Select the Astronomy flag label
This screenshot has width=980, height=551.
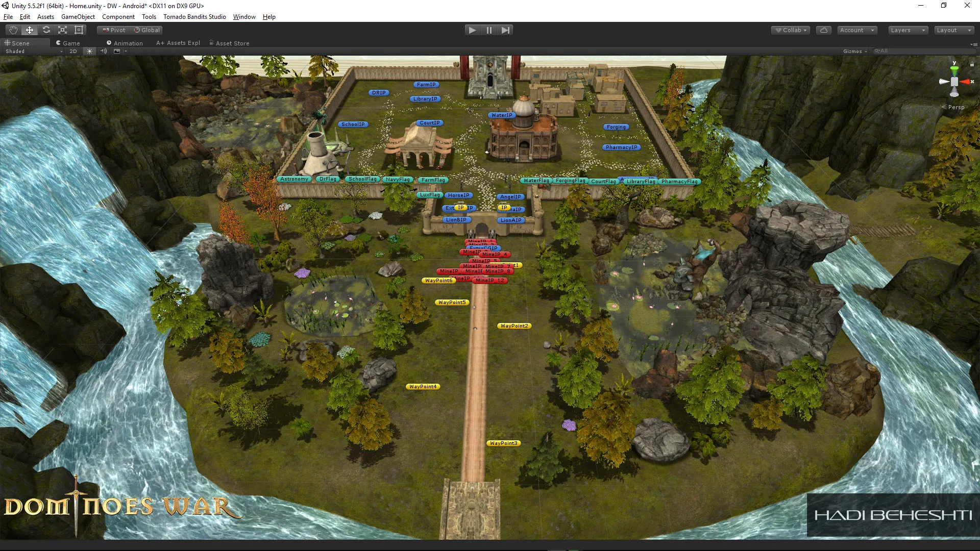(x=295, y=179)
